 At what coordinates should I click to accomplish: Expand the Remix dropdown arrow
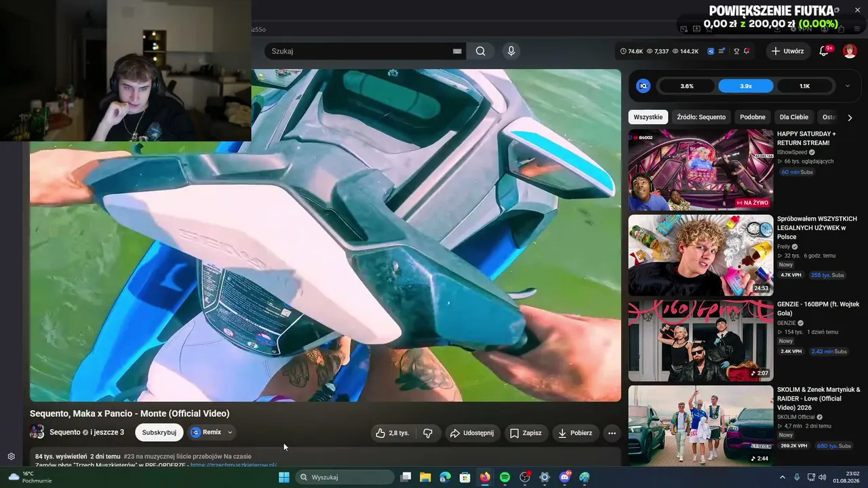coord(230,432)
